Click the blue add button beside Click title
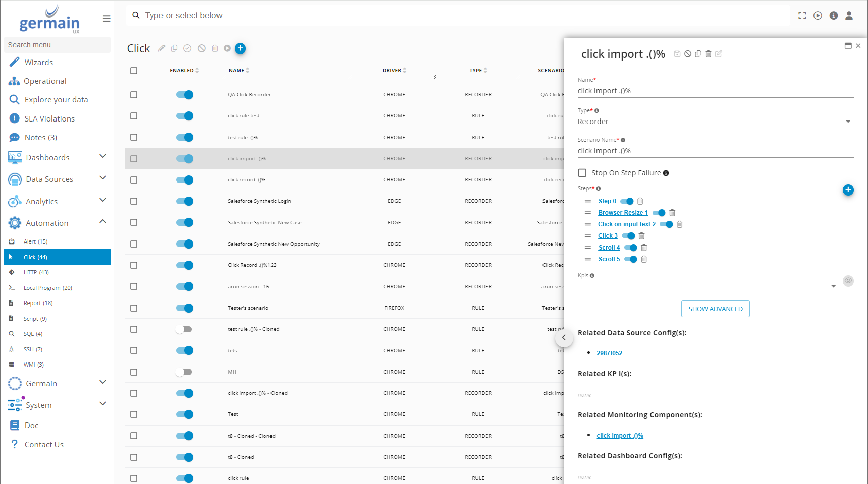 (x=240, y=48)
